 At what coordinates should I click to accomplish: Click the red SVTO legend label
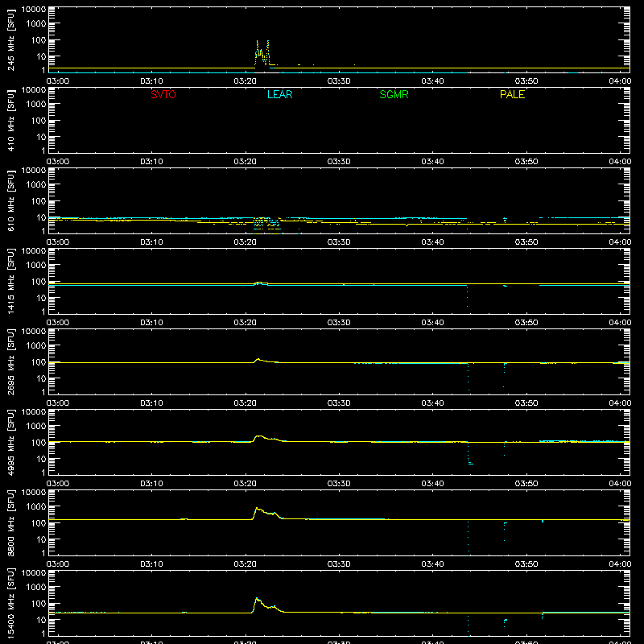[x=163, y=94]
